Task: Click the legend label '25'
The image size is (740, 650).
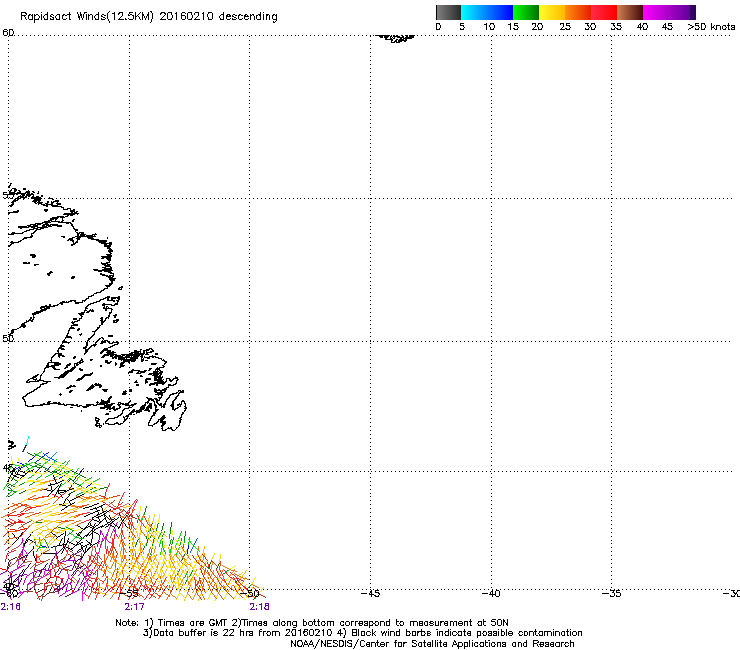Action: pos(565,27)
